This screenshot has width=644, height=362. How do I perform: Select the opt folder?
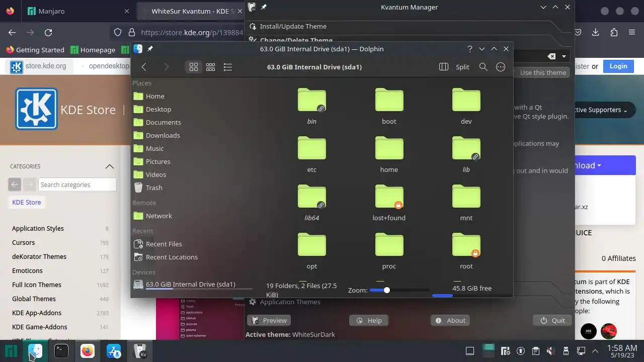tap(312, 245)
